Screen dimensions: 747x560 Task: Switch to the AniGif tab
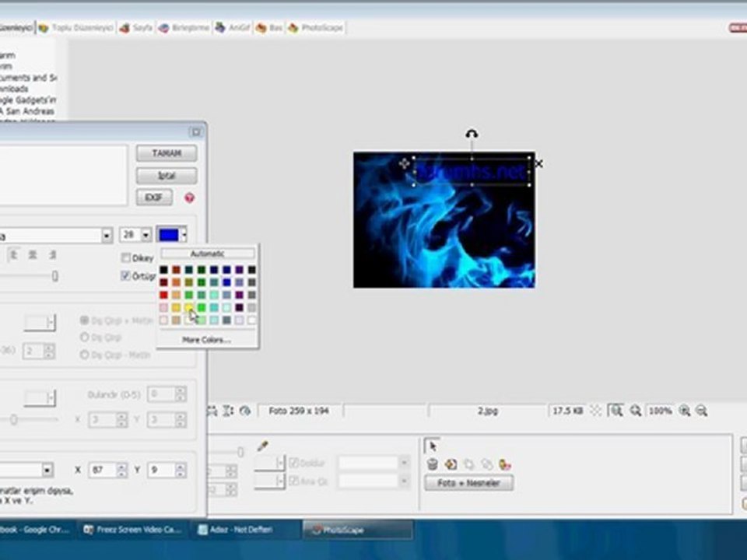click(x=233, y=28)
